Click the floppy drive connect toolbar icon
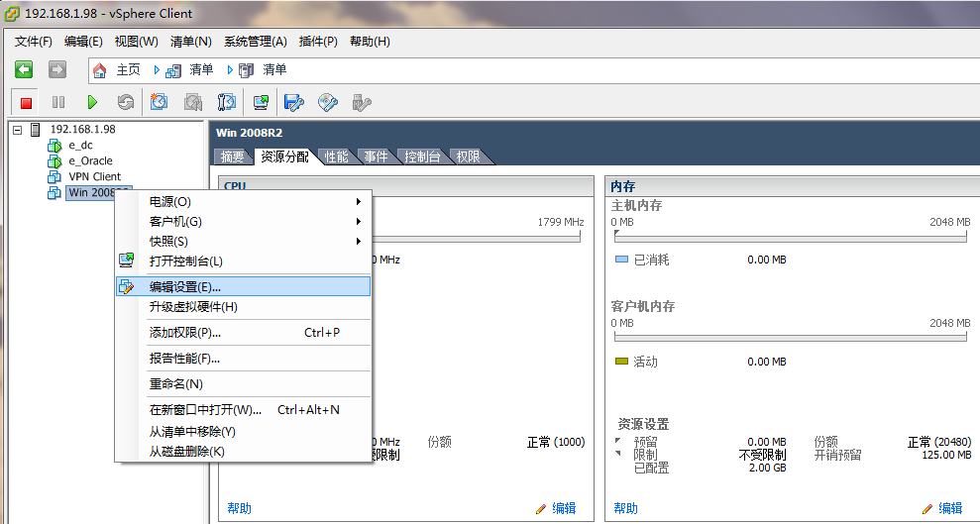The image size is (980, 524). (x=293, y=102)
